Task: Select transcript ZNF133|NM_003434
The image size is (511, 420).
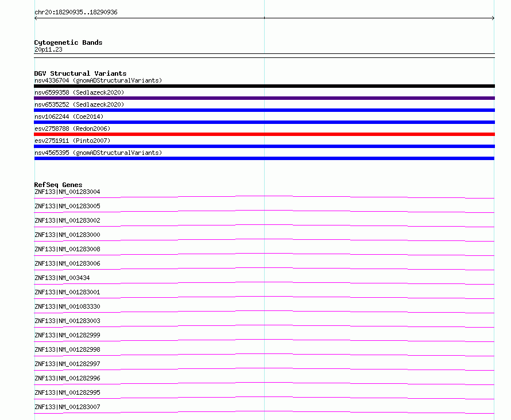Action: click(x=62, y=278)
